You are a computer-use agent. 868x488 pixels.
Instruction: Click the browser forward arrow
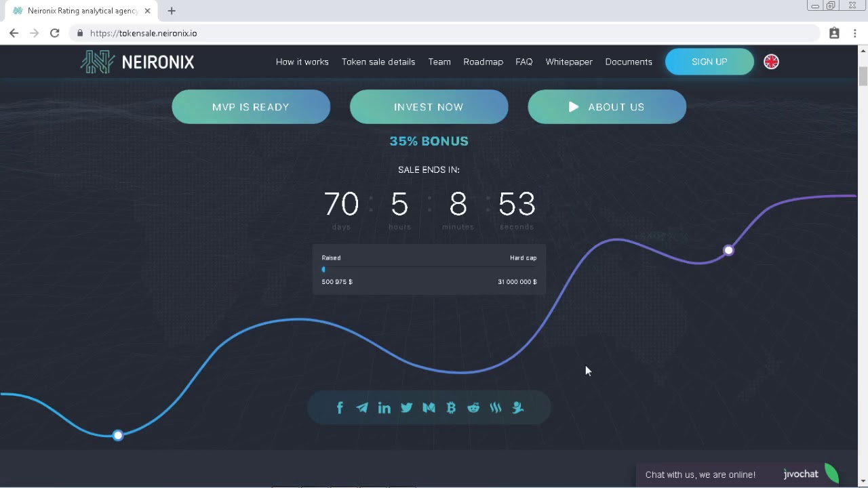pos(34,33)
